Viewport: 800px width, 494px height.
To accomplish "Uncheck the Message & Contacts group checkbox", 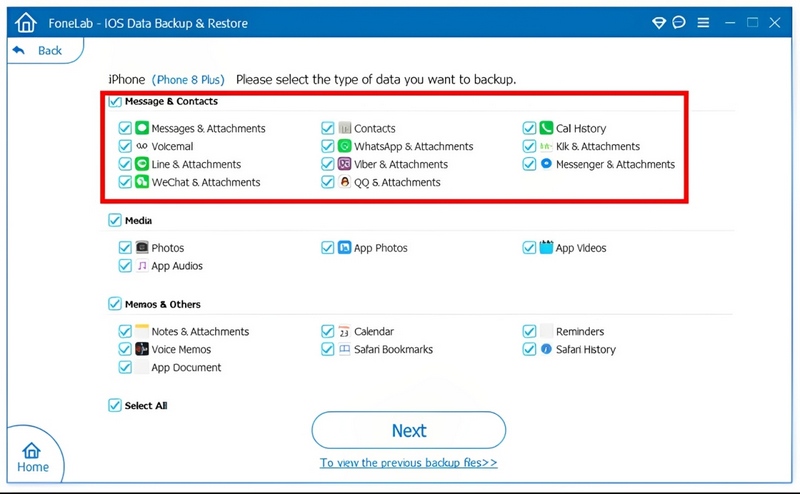I will [114, 102].
